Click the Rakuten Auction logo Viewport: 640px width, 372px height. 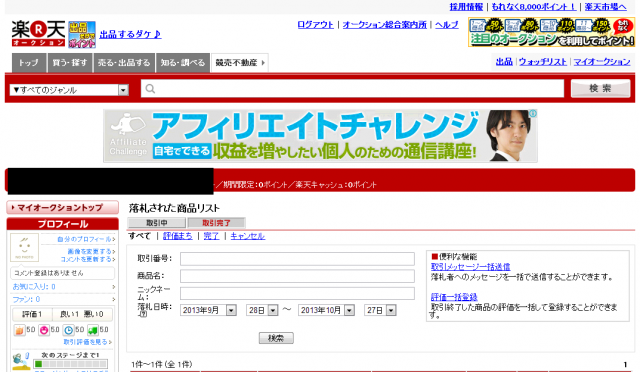tap(38, 33)
